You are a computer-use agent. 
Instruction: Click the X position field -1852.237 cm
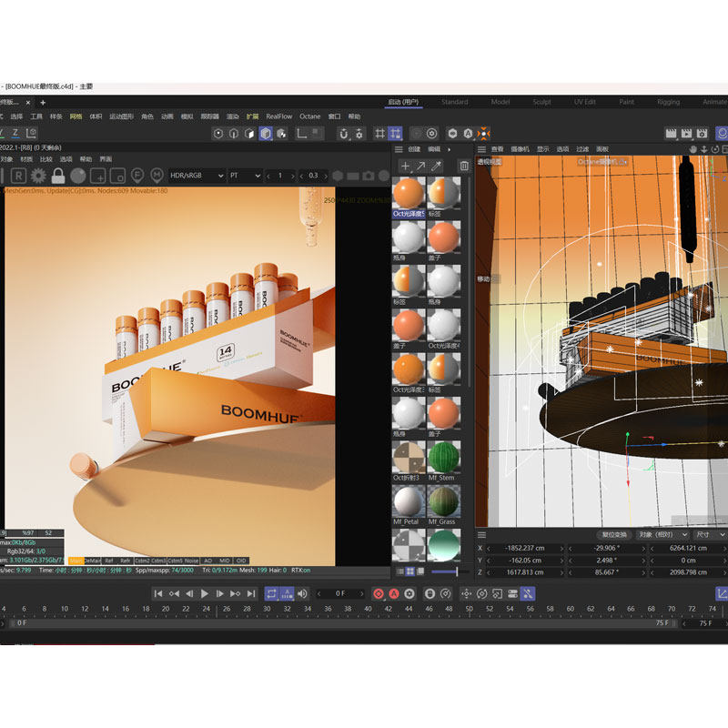point(525,549)
